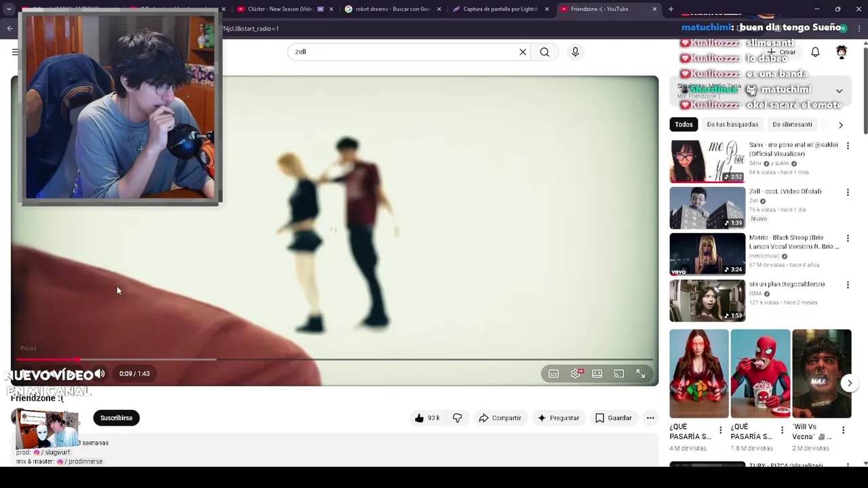Click the sin un plan (tegocalderon) title
The width and height of the screenshot is (868, 488).
tap(787, 285)
